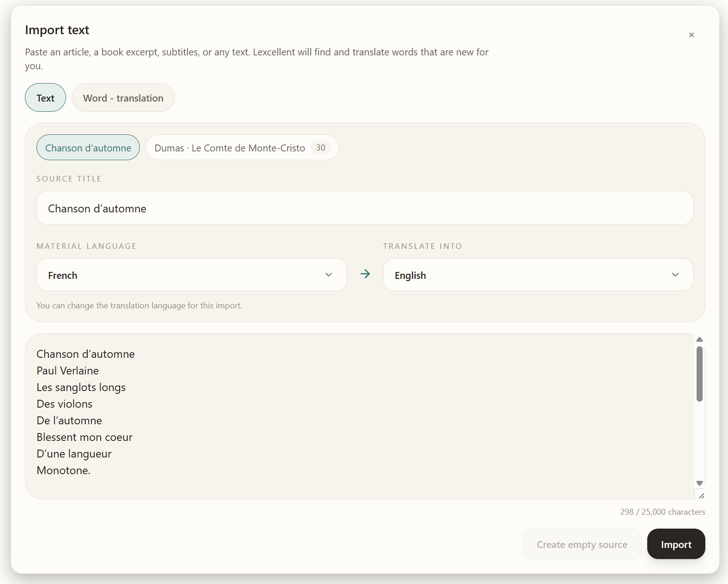Click the 'MATERIAL LANGUAGE' label
The width and height of the screenshot is (728, 584).
pos(86,246)
